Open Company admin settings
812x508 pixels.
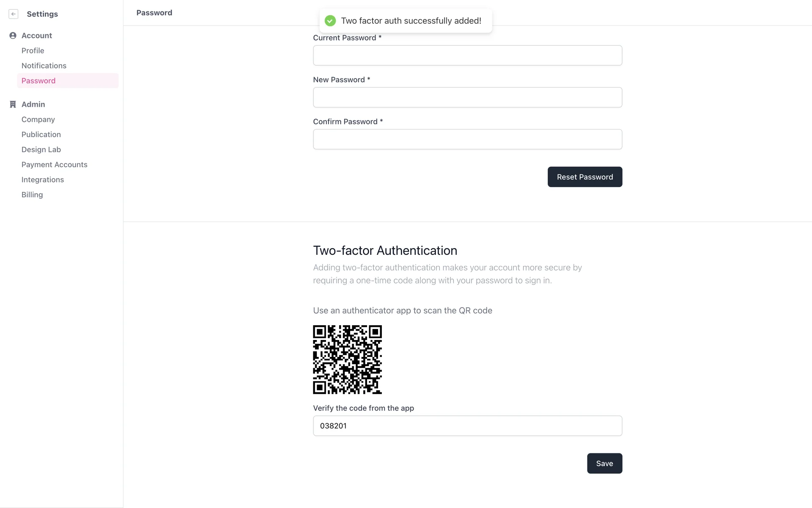38,119
